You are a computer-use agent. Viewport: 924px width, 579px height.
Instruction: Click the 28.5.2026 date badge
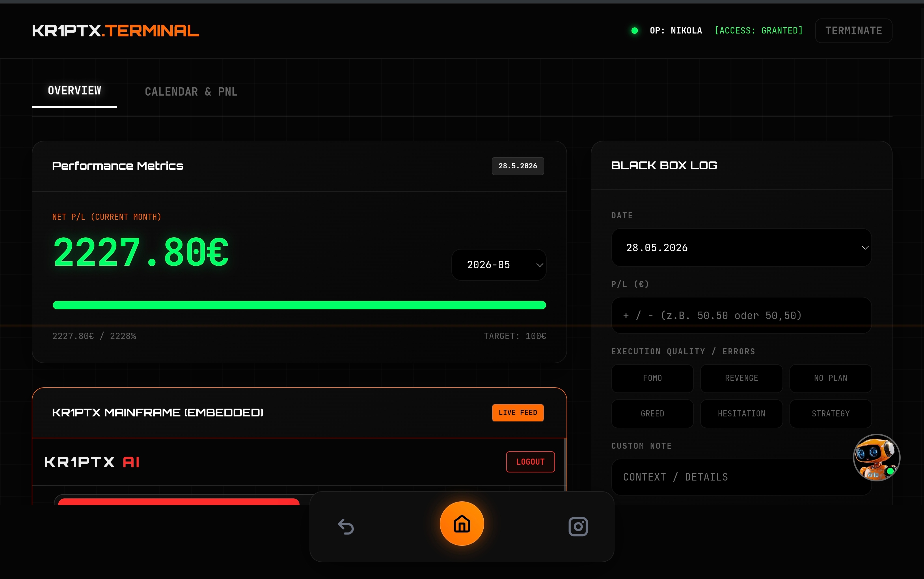(518, 166)
